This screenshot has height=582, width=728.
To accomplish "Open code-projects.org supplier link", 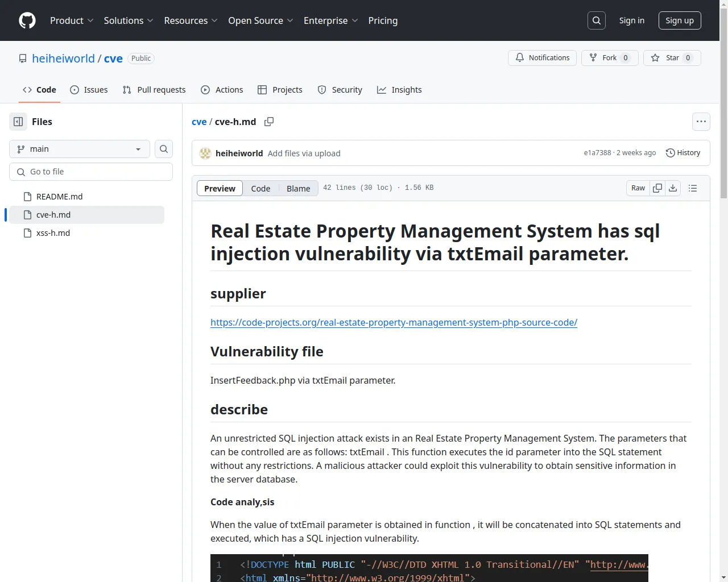I will click(394, 322).
